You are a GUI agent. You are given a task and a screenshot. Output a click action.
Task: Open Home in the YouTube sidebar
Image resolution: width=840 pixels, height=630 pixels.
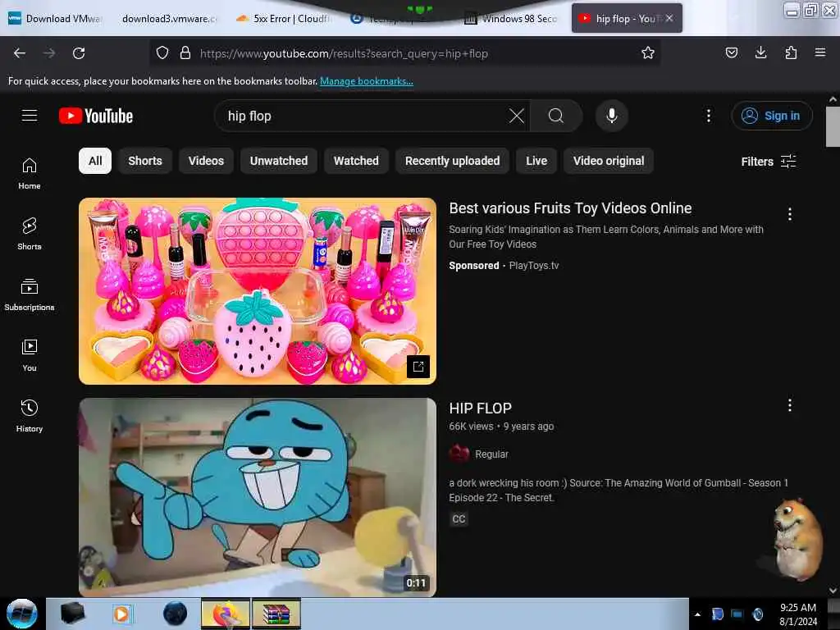coord(30,174)
